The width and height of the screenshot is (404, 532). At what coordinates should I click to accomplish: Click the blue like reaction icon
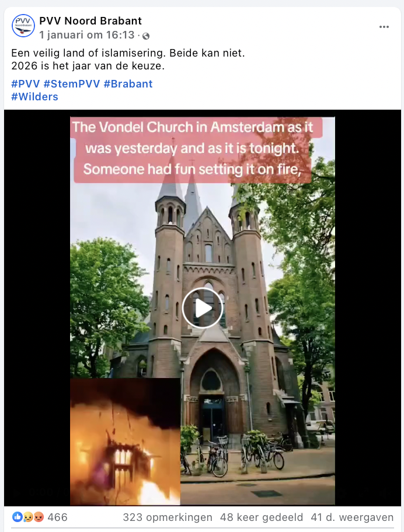point(18,517)
